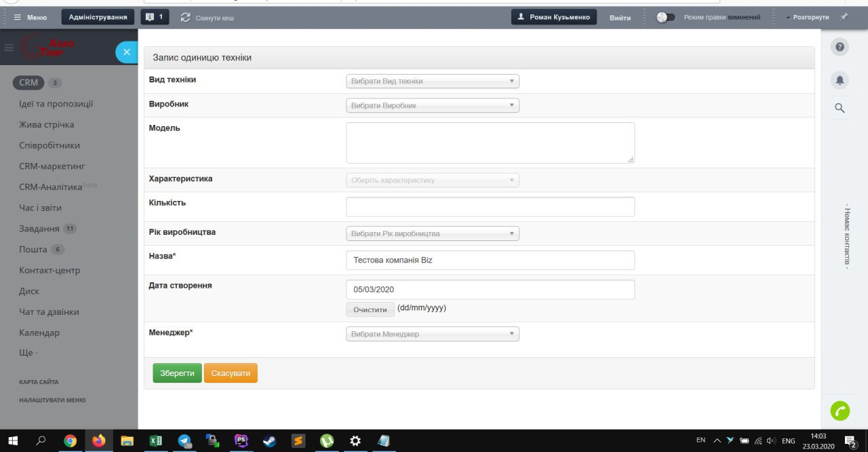This screenshot has height=452, width=868.
Task: Click the КАРТА САЙТА link
Action: 39,382
